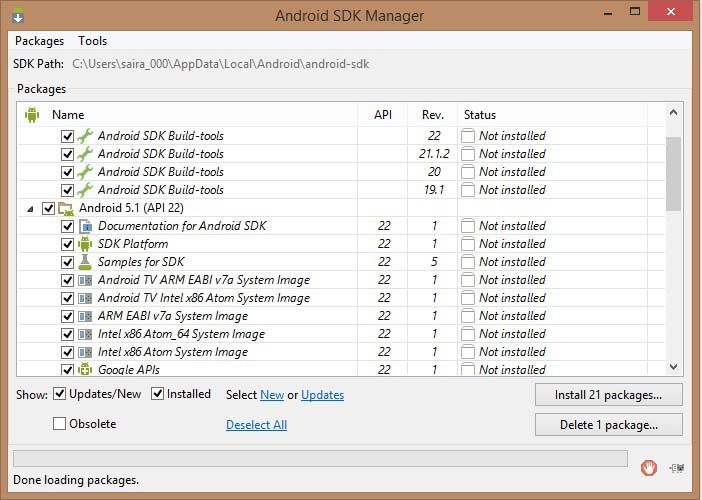The width and height of the screenshot is (702, 500).
Task: Click the scroll down arrow of package list
Action: (x=673, y=367)
